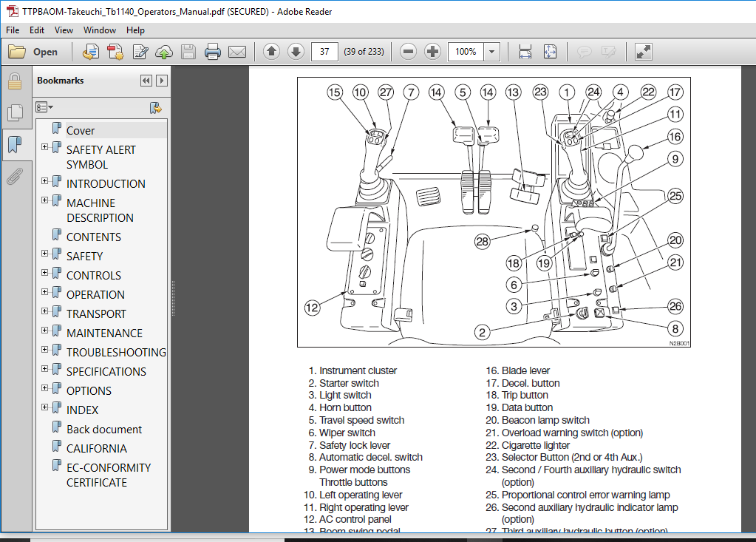Go to previous page with up arrow
The height and width of the screenshot is (542, 756).
pyautogui.click(x=271, y=52)
